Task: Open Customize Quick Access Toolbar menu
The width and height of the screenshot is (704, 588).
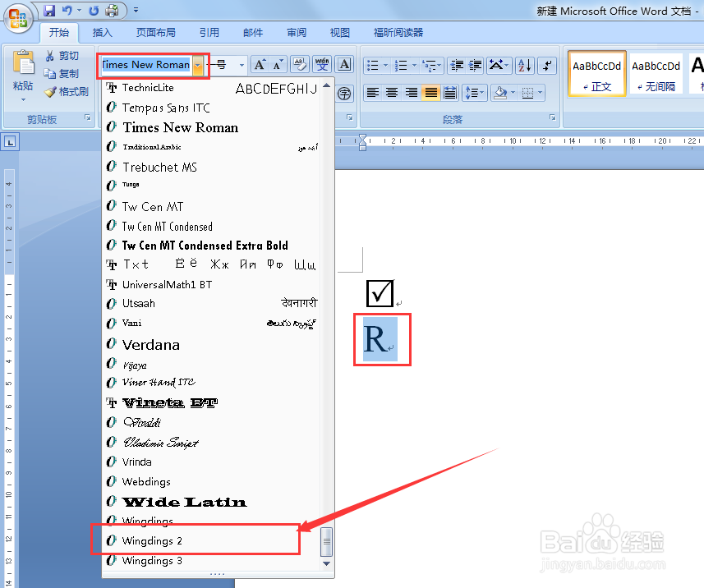Action: click(x=136, y=10)
